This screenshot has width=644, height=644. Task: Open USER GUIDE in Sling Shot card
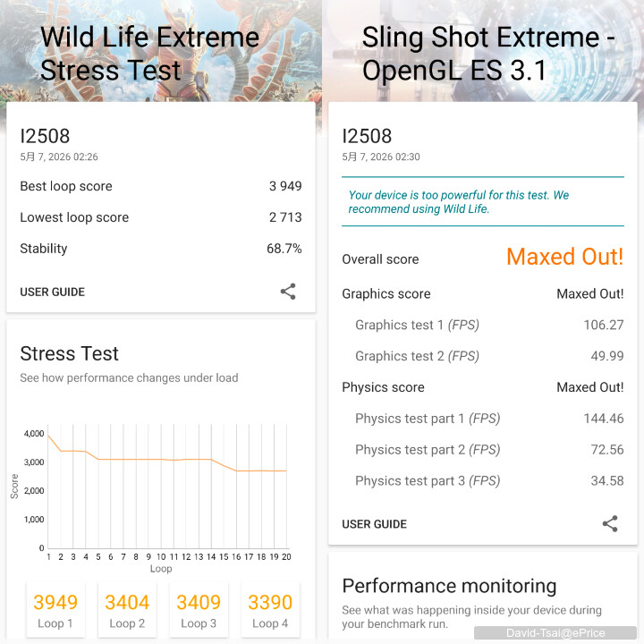pos(375,524)
